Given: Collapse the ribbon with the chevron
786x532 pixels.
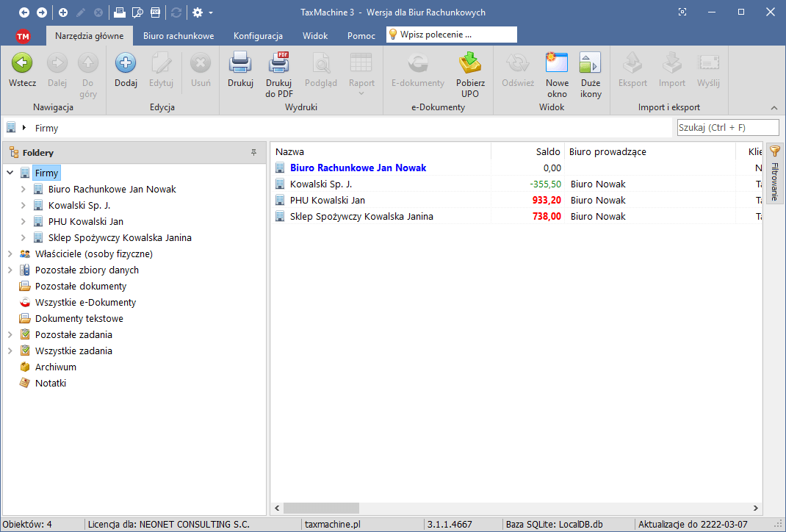Looking at the screenshot, I should [x=774, y=107].
